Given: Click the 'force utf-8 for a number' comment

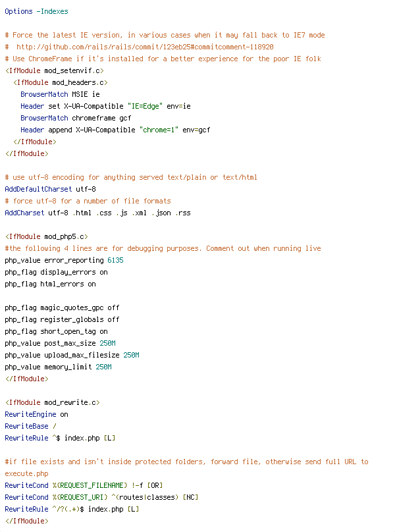Looking at the screenshot, I should pos(88,201).
